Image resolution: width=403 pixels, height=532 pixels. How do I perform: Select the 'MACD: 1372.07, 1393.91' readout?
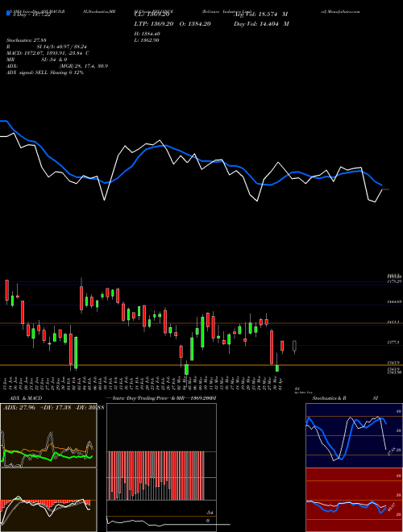coord(36,53)
